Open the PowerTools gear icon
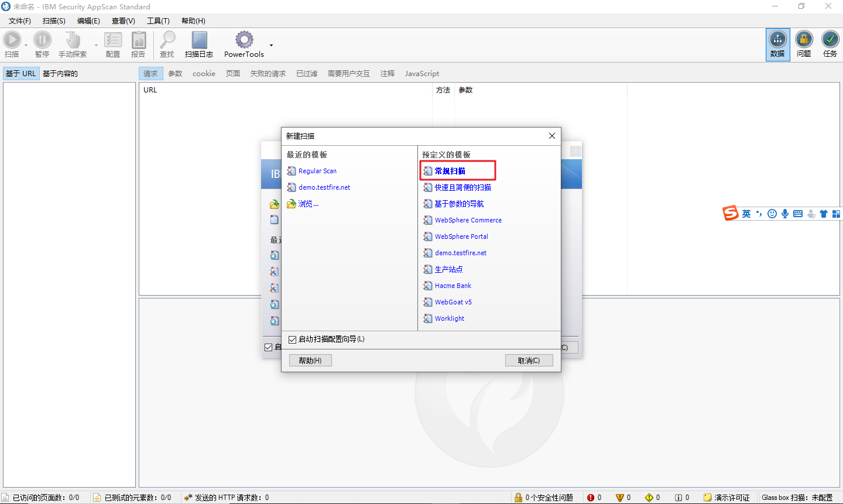Viewport: 843px width, 504px height. tap(244, 40)
